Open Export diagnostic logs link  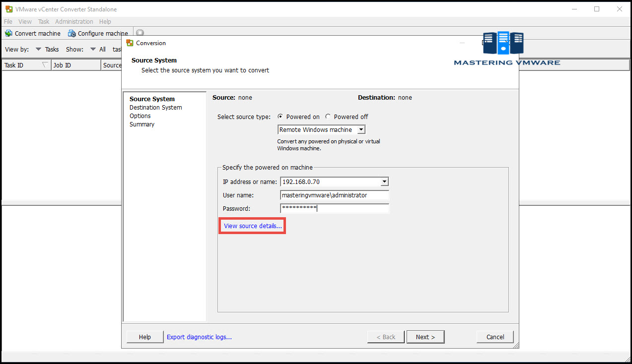pyautogui.click(x=199, y=337)
